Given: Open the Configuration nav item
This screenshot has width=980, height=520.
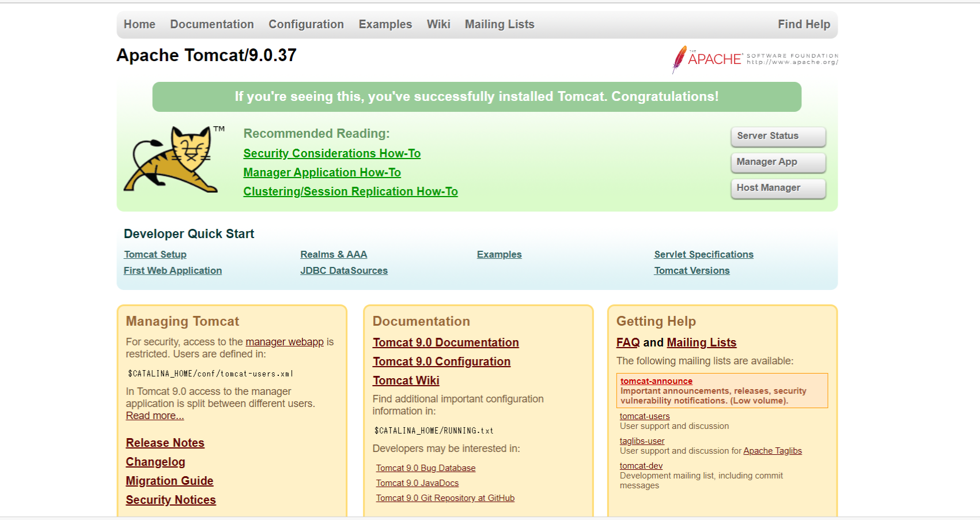Looking at the screenshot, I should [306, 24].
